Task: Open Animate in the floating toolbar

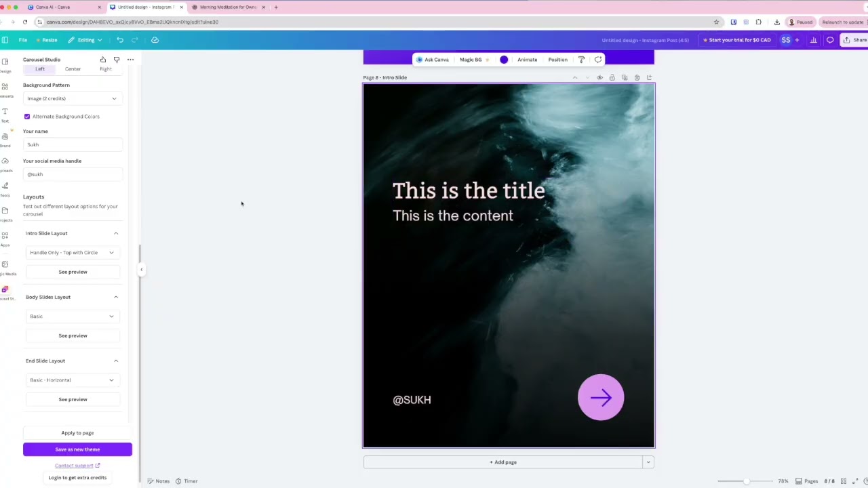Action: (527, 60)
